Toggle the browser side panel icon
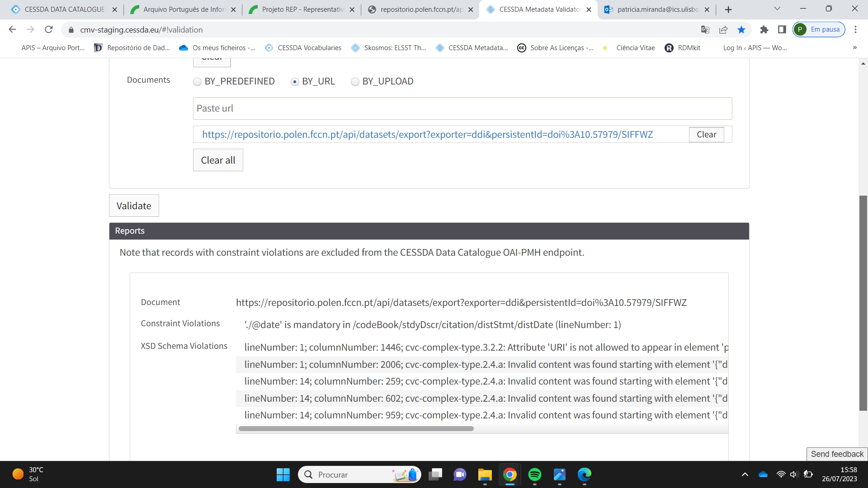Screen dimensions: 868x488 coord(782,29)
